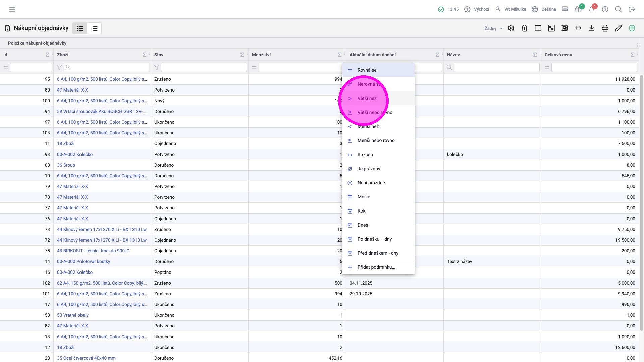The height and width of the screenshot is (362, 644).
Task: Choose 'Není prázdné' from filter menu
Action: 371,183
